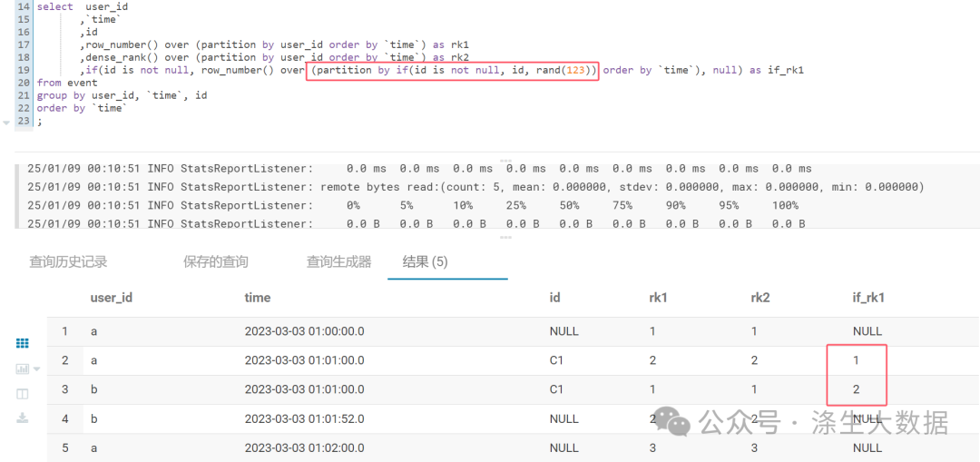Toggle the column layout icon

[x=23, y=394]
